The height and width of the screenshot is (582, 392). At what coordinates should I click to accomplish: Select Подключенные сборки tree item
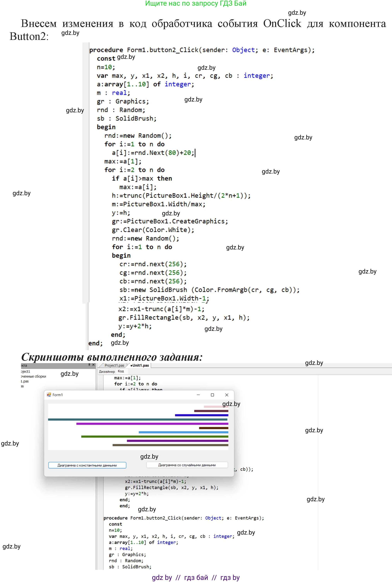(33, 376)
